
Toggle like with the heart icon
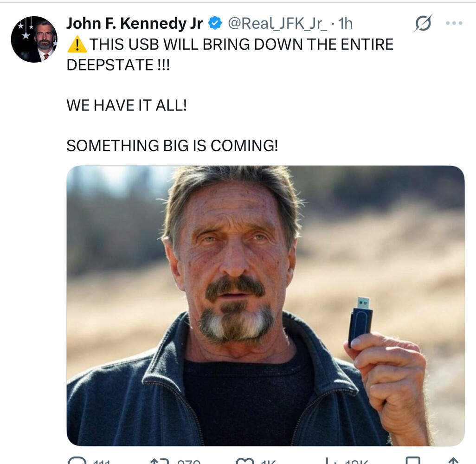[245, 461]
